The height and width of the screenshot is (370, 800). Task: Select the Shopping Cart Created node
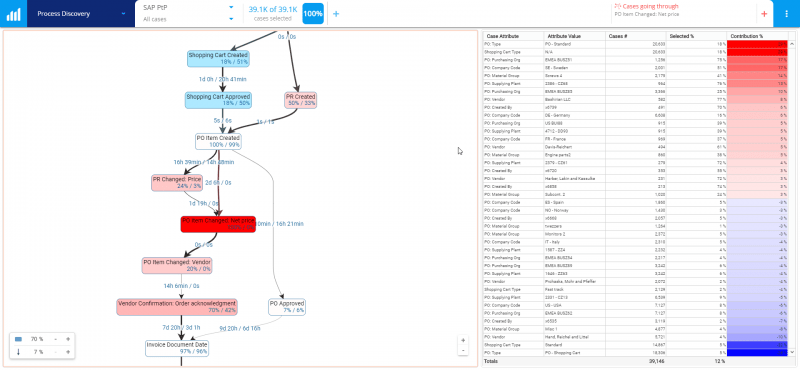(x=218, y=58)
